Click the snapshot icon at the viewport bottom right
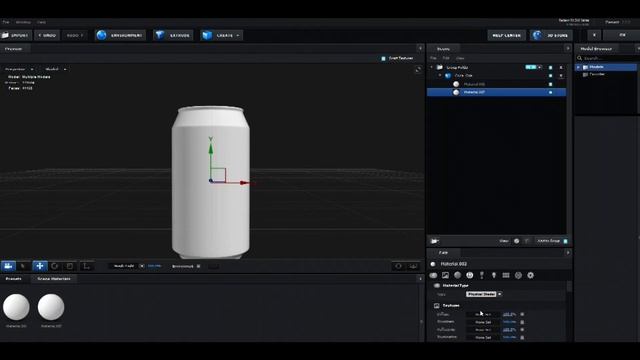Screen dimensions: 640x360 pyautogui.click(x=398, y=267)
